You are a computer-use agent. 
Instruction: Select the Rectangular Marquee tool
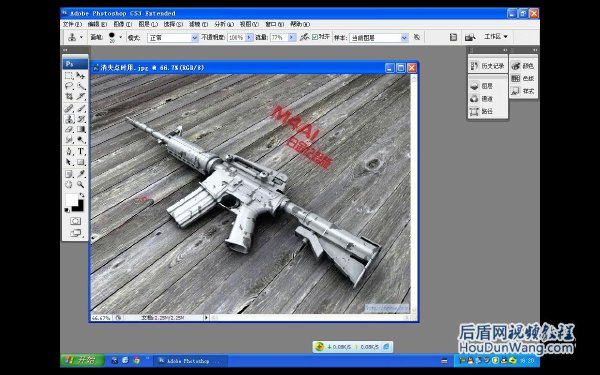[69, 75]
